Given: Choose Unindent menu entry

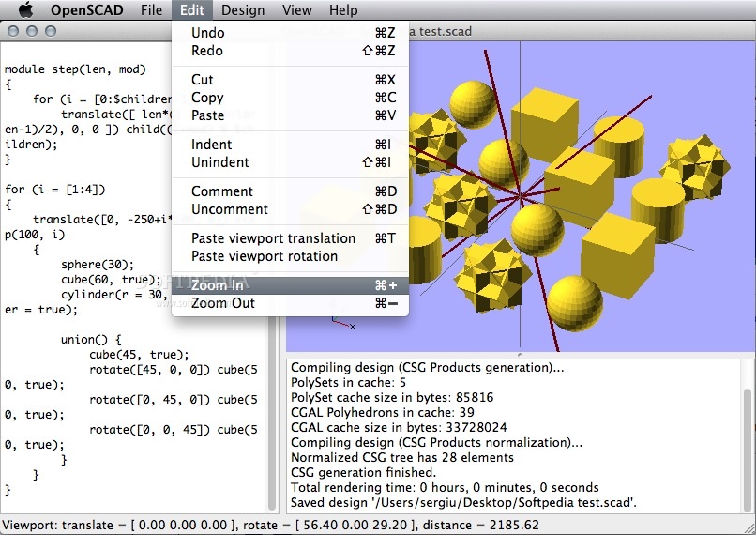Looking at the screenshot, I should coord(219,162).
